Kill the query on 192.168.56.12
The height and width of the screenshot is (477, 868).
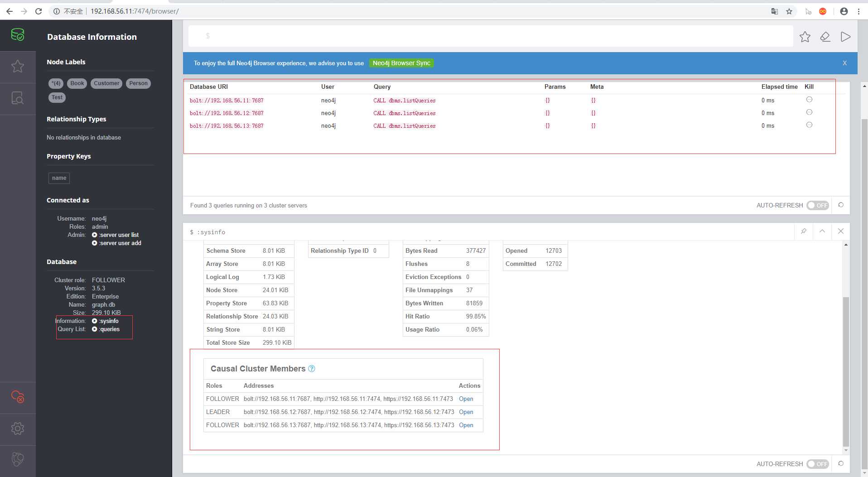click(x=809, y=112)
